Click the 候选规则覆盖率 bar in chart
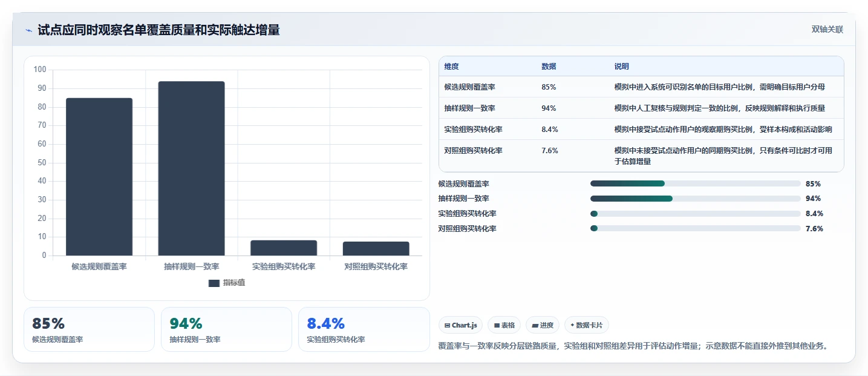 pyautogui.click(x=99, y=177)
